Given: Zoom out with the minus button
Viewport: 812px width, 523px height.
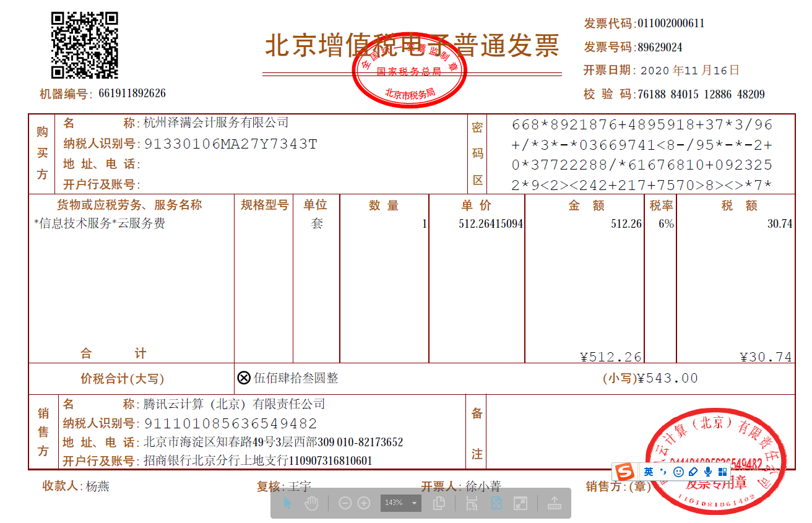Looking at the screenshot, I should point(345,503).
